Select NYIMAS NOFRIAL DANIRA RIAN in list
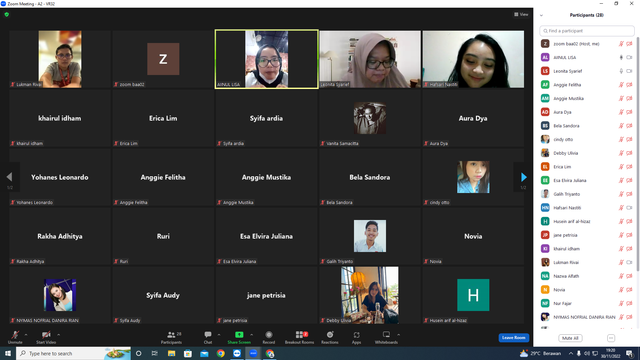 point(587,317)
